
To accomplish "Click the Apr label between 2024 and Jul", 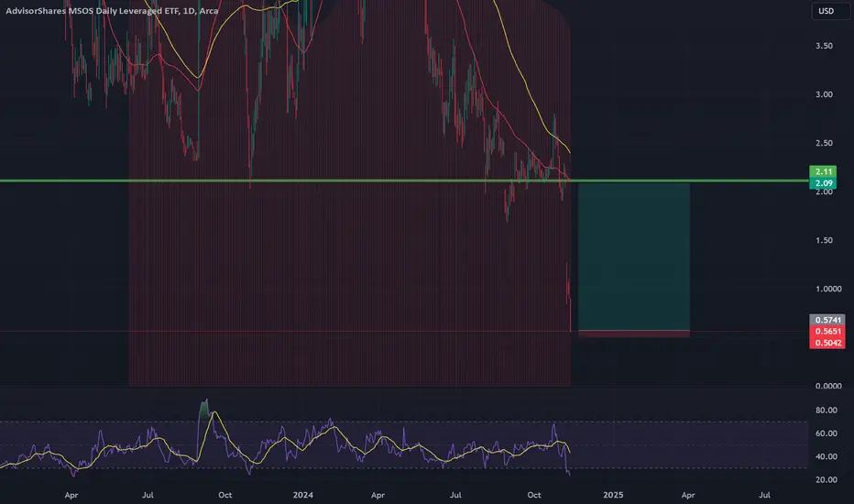I will coord(378,495).
